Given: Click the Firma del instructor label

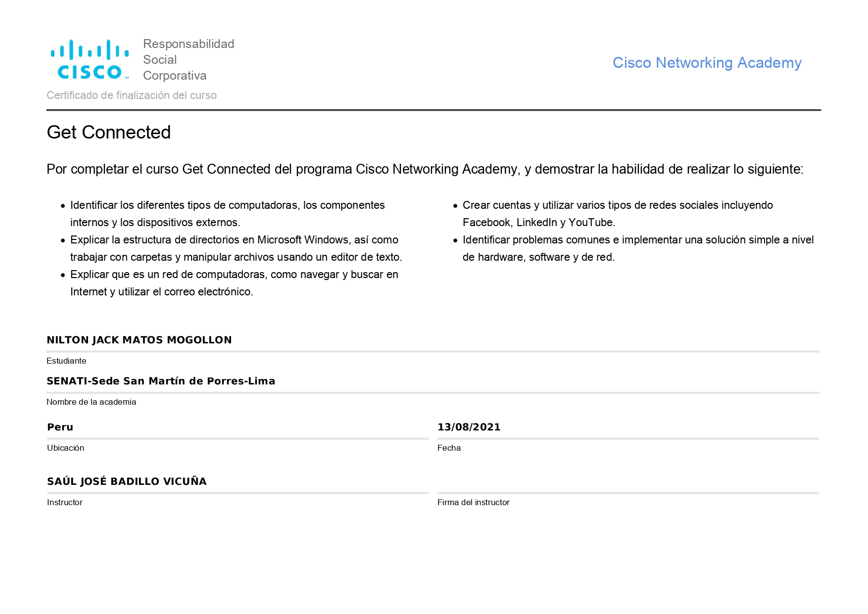Looking at the screenshot, I should 473,502.
